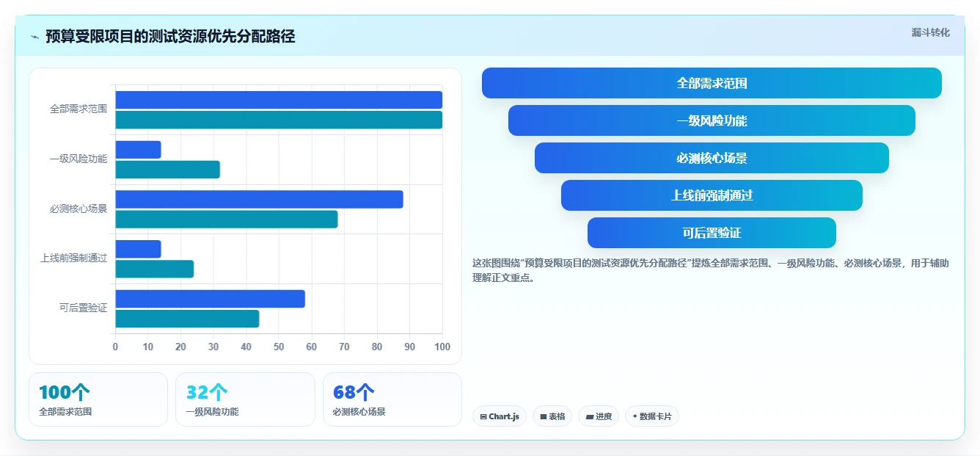Open the 100个 全部需求范围 stat card

point(98,399)
